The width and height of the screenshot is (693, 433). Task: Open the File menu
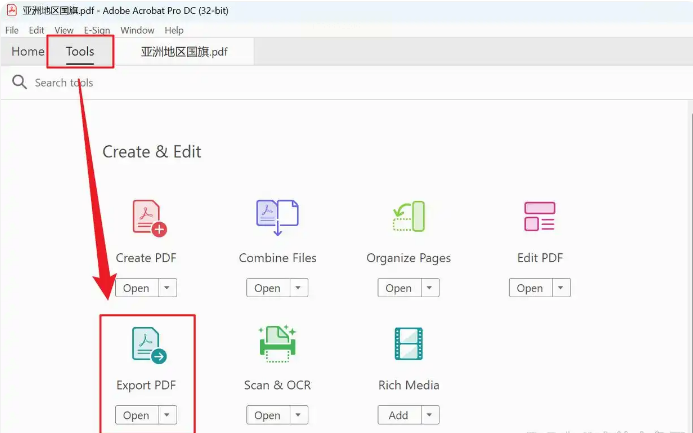(12, 31)
